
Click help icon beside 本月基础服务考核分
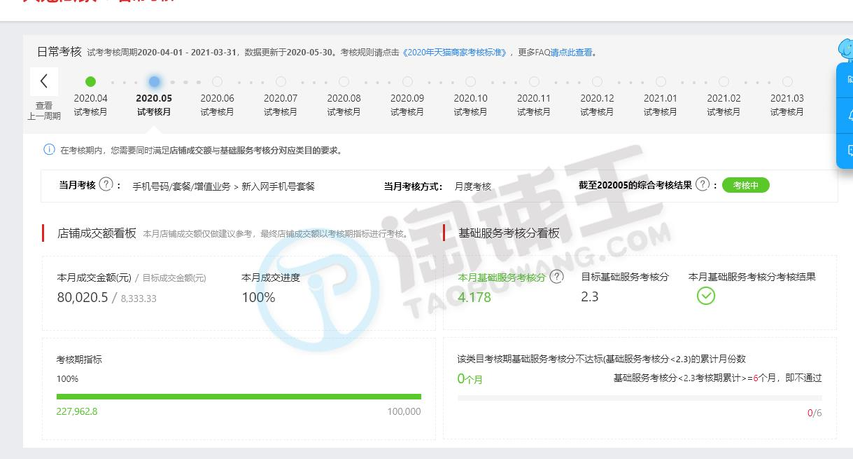point(555,277)
